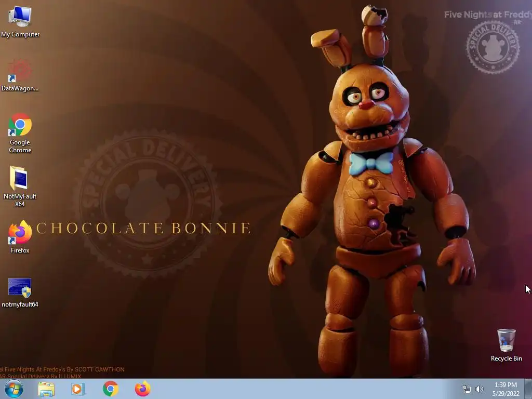The height and width of the screenshot is (399, 532).
Task: Open the volume speaker tray icon
Action: (x=479, y=389)
